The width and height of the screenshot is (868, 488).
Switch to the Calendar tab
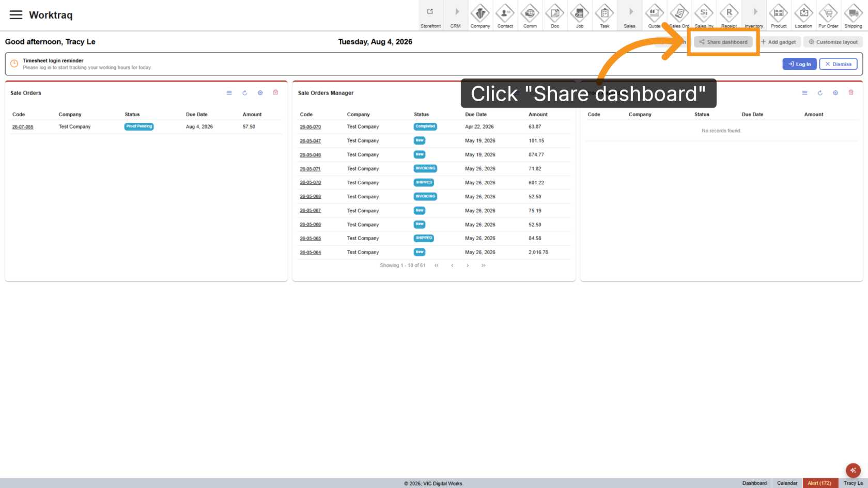tap(787, 483)
